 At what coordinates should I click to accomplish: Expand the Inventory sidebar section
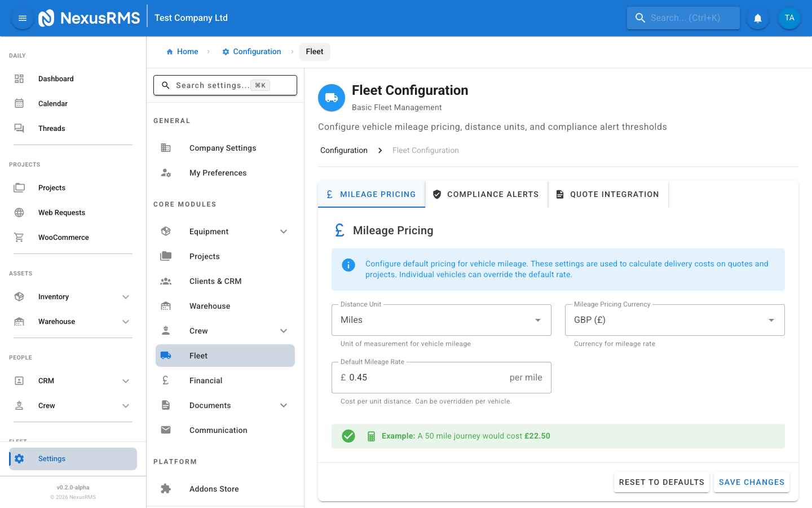click(x=125, y=296)
